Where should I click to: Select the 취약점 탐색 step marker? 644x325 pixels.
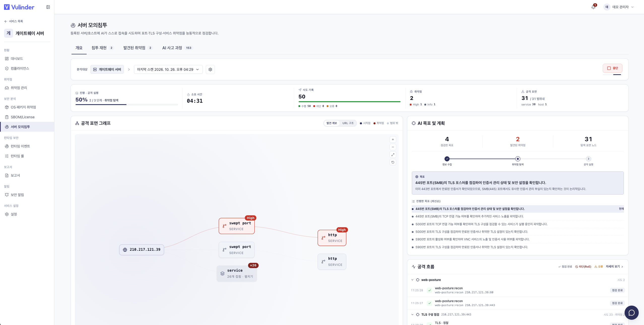pos(518,159)
